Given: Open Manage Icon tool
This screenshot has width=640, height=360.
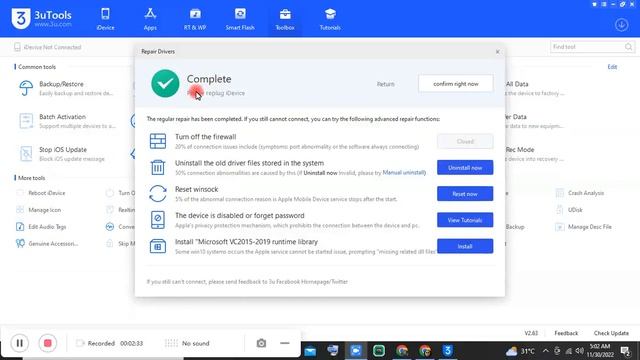Looking at the screenshot, I should (x=39, y=210).
